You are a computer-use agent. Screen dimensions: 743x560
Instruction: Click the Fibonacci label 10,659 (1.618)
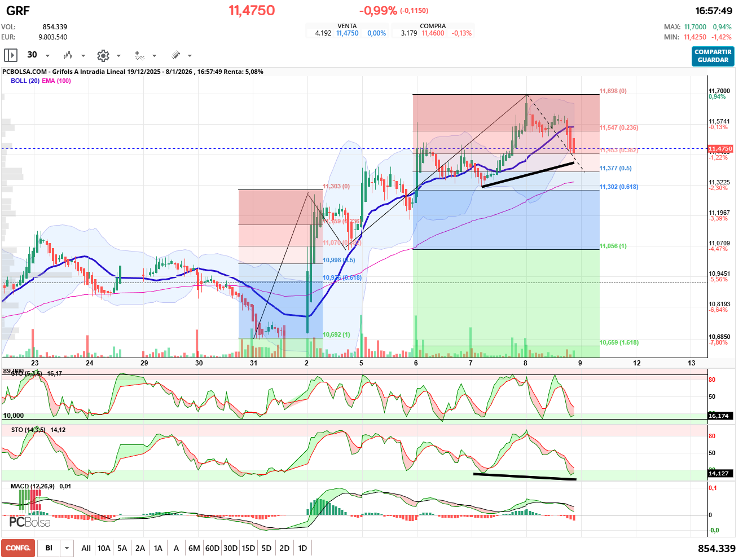tap(619, 342)
